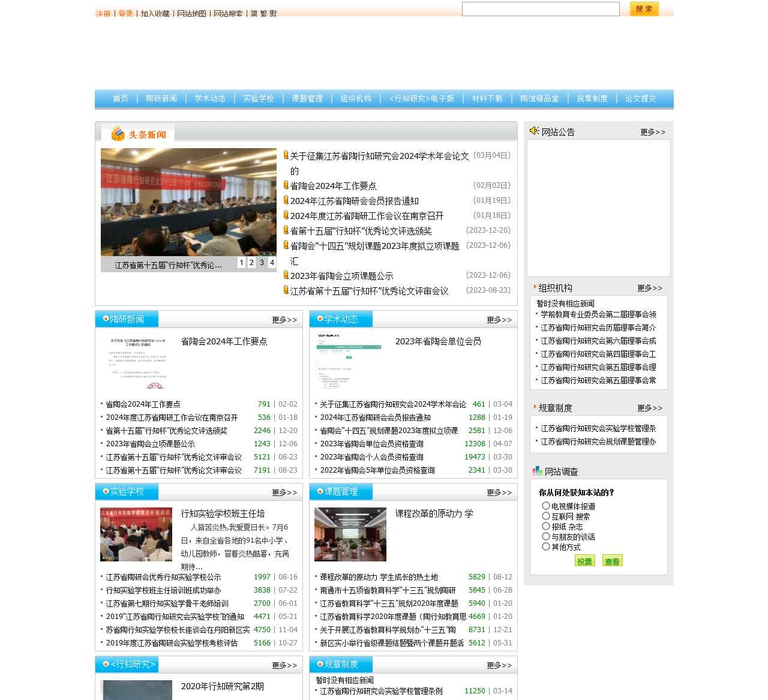Go to 陶研新闻 in the navigation bar
The height and width of the screenshot is (700, 768).
click(x=161, y=98)
